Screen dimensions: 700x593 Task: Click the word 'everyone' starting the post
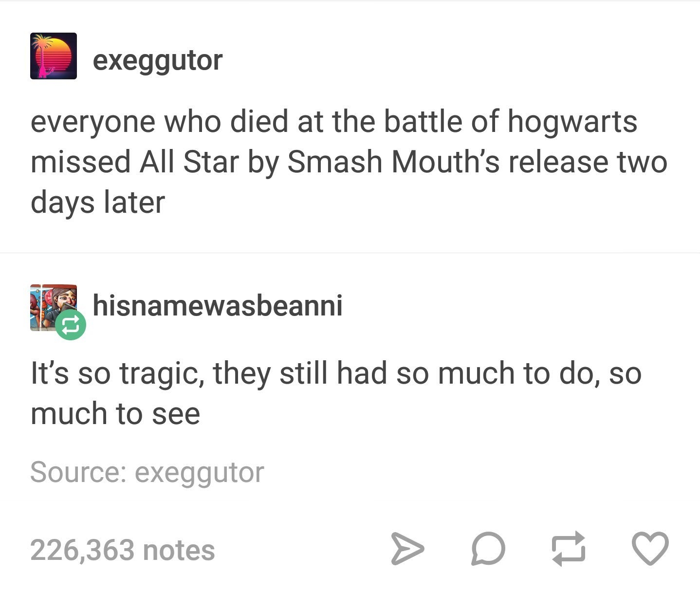93,122
